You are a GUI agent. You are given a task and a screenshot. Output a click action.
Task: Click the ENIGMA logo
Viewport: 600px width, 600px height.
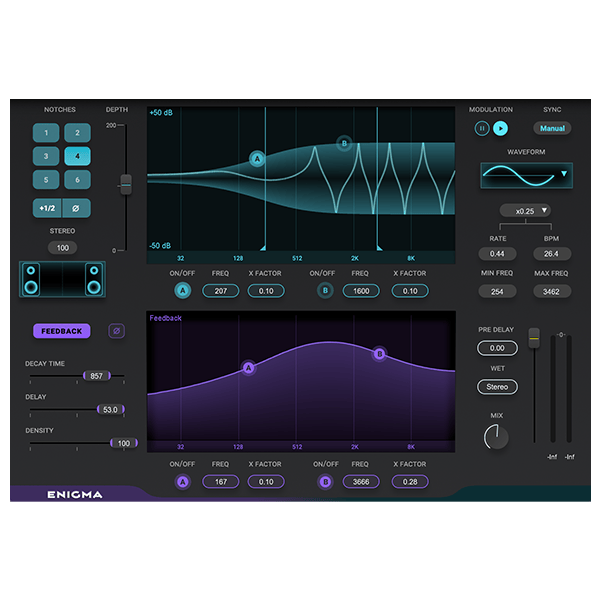click(75, 494)
